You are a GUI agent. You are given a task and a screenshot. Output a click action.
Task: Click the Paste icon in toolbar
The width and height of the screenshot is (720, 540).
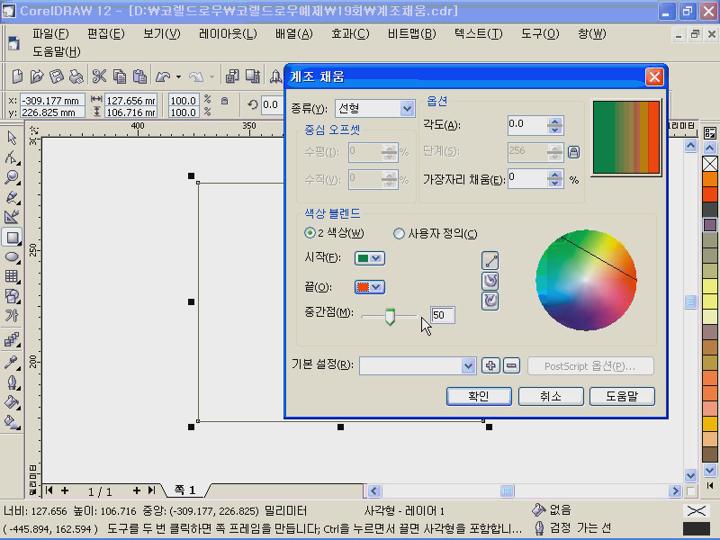[x=140, y=76]
